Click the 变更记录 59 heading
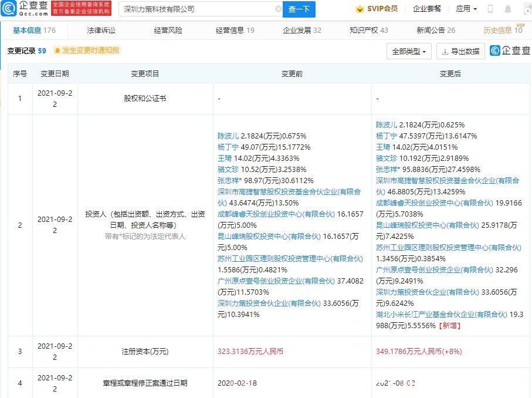The height and width of the screenshot is (398, 532). (x=27, y=50)
